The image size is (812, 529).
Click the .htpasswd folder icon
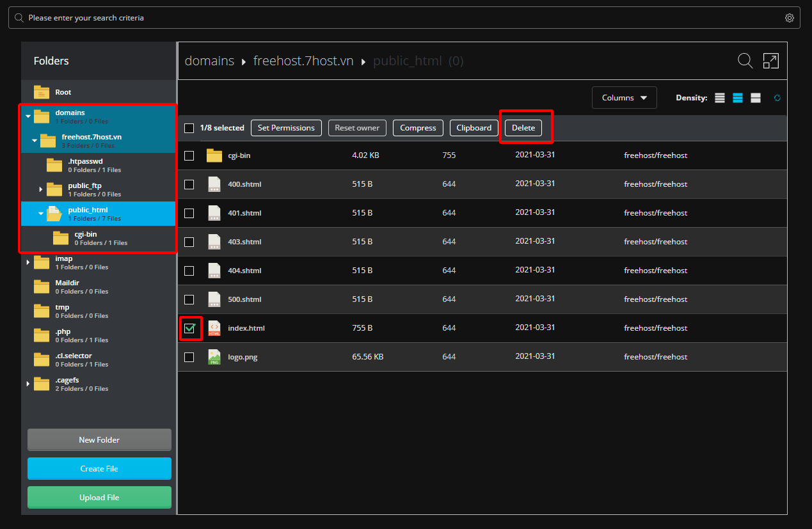tap(54, 165)
